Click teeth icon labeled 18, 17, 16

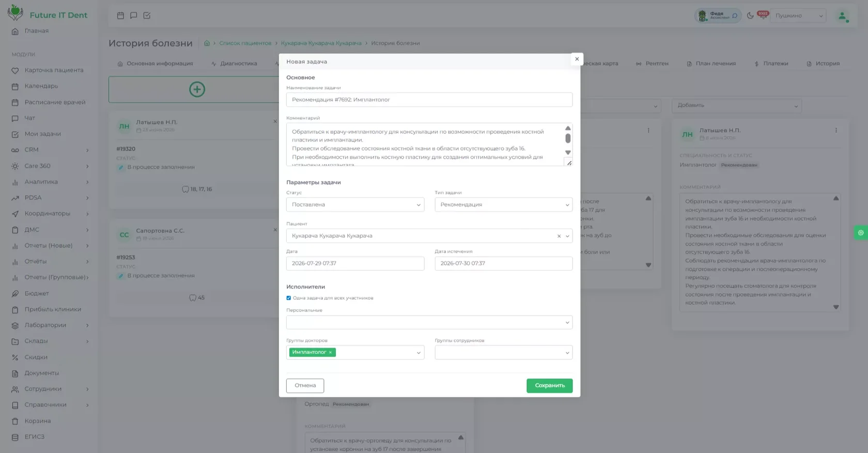(185, 189)
